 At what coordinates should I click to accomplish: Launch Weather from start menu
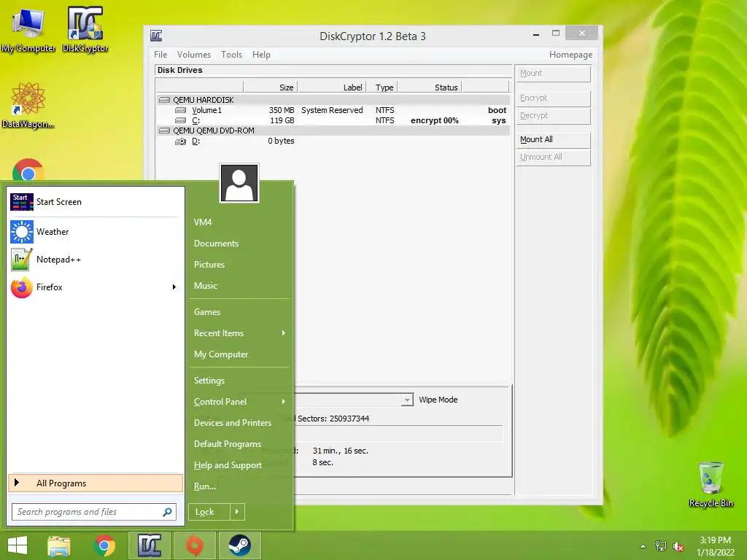point(96,231)
